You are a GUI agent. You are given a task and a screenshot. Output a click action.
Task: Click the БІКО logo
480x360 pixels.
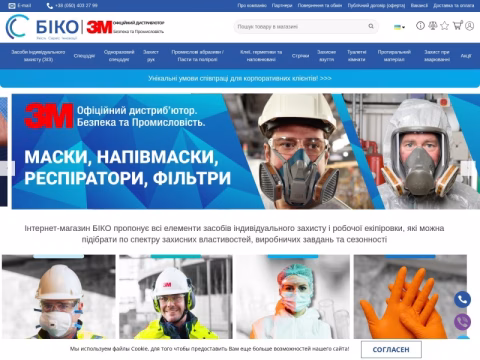coord(42,27)
